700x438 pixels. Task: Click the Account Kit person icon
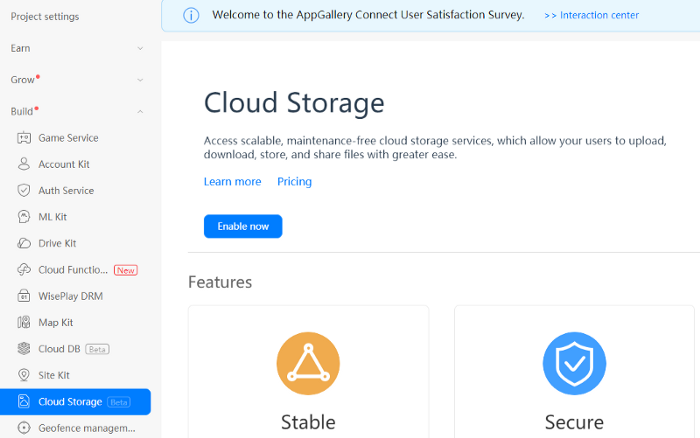(24, 164)
